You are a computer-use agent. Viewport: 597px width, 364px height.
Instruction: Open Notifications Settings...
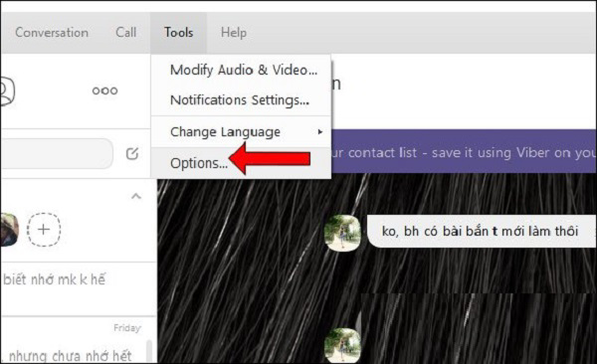point(241,100)
